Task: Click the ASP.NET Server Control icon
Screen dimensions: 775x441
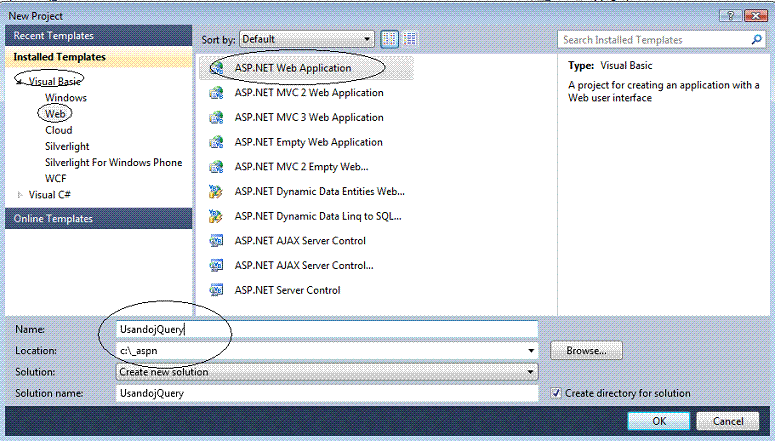Action: 216,290
